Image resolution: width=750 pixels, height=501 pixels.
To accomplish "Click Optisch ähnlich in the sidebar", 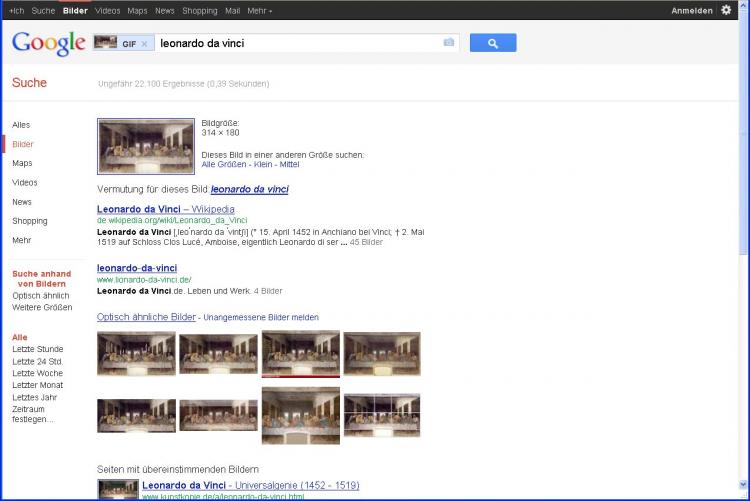I will click(x=41, y=295).
